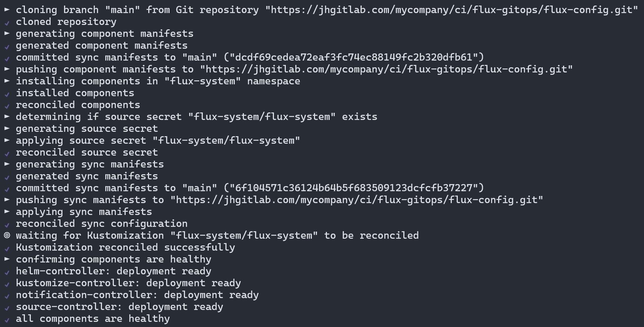Viewport: 644px width, 327px height.
Task: Click the checkmark beside "reconciled source secret"
Action: click(7, 153)
